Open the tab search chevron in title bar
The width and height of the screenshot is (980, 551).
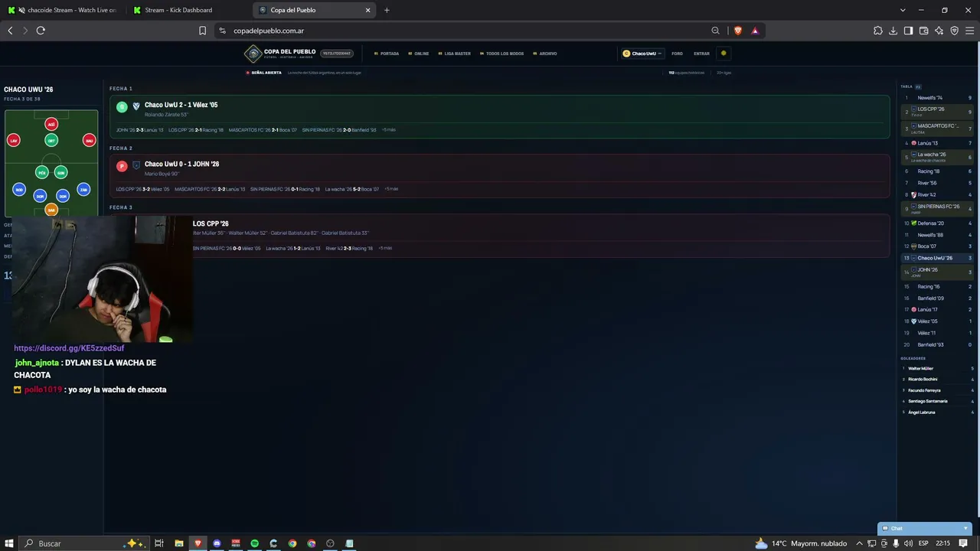(903, 10)
